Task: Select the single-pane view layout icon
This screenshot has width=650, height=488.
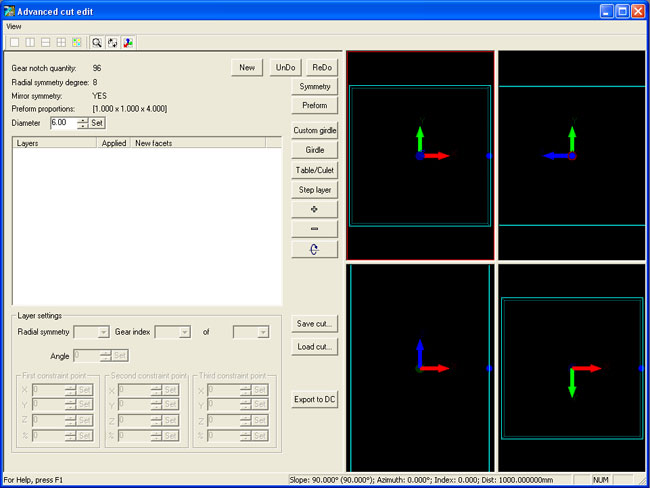Action: [x=14, y=42]
